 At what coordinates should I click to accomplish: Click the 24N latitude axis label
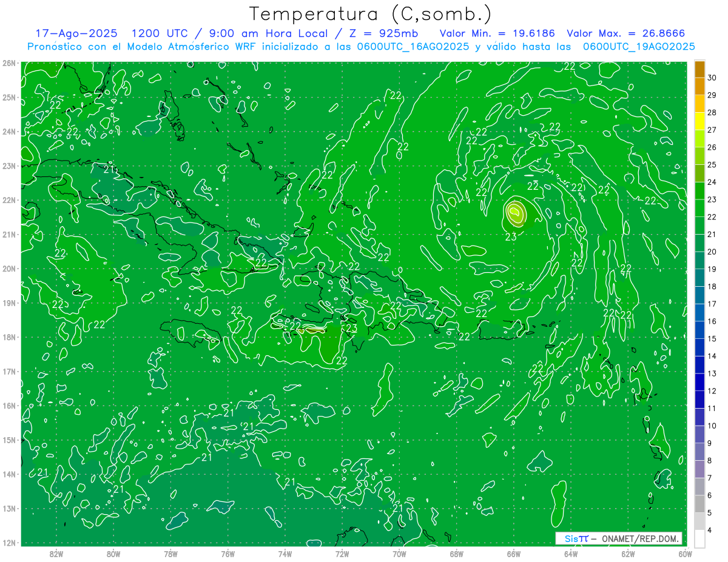pos(8,132)
